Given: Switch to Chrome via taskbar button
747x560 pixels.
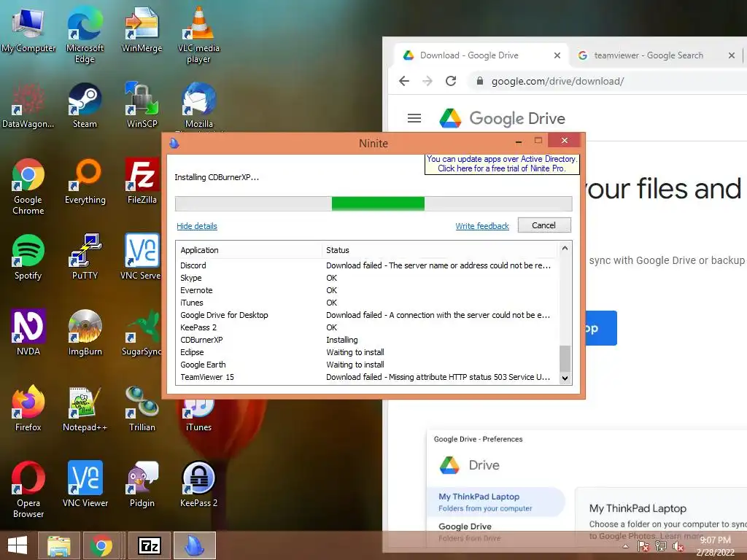Looking at the screenshot, I should coord(101,545).
